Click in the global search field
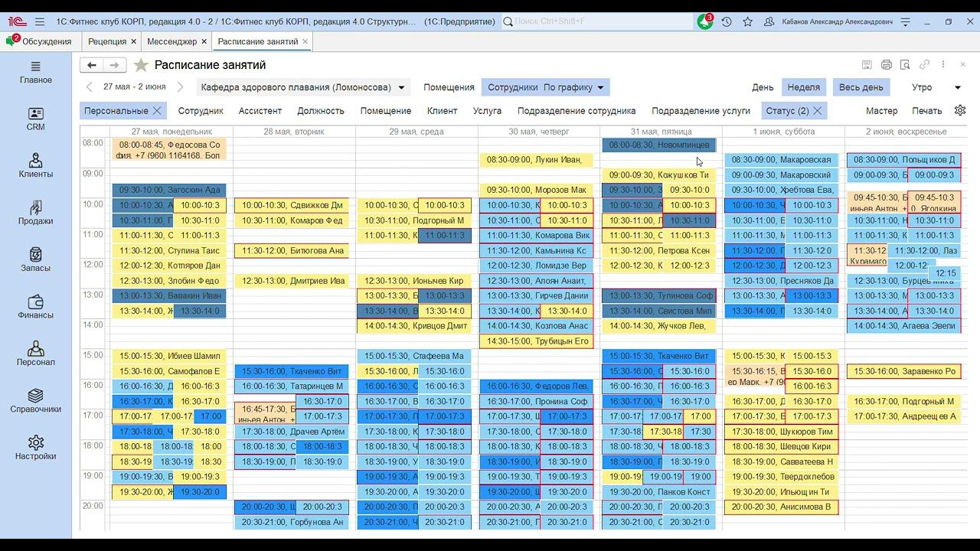This screenshot has height=551, width=980. click(x=596, y=22)
